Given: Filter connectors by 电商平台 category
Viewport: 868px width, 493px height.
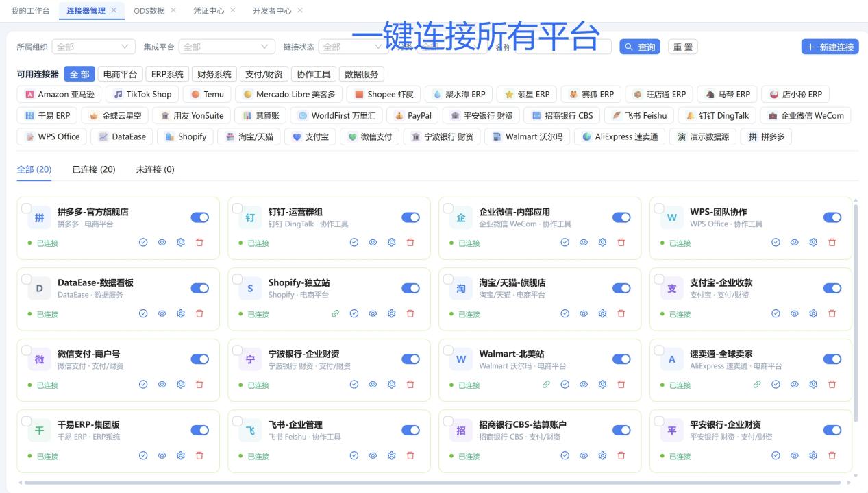Looking at the screenshot, I should pos(120,74).
